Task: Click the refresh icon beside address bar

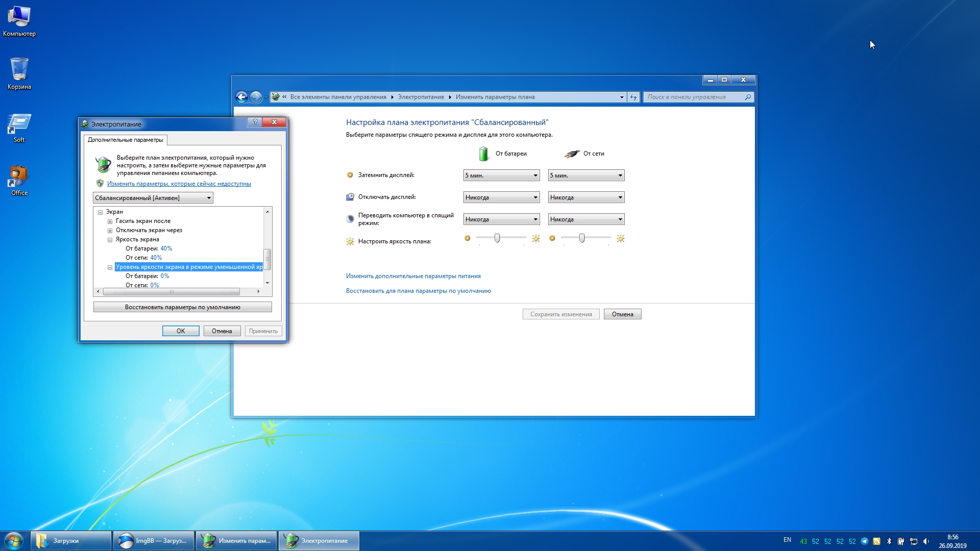Action: click(x=633, y=97)
